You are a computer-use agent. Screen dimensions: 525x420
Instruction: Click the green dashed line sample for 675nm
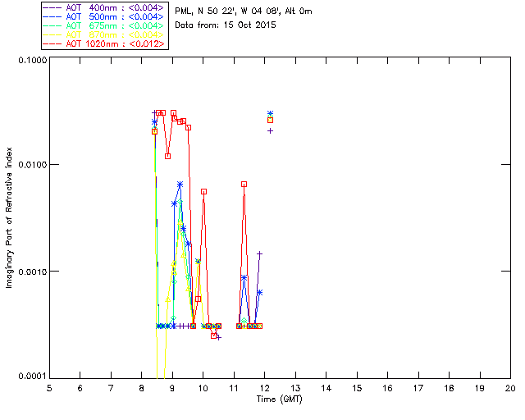[x=52, y=25]
